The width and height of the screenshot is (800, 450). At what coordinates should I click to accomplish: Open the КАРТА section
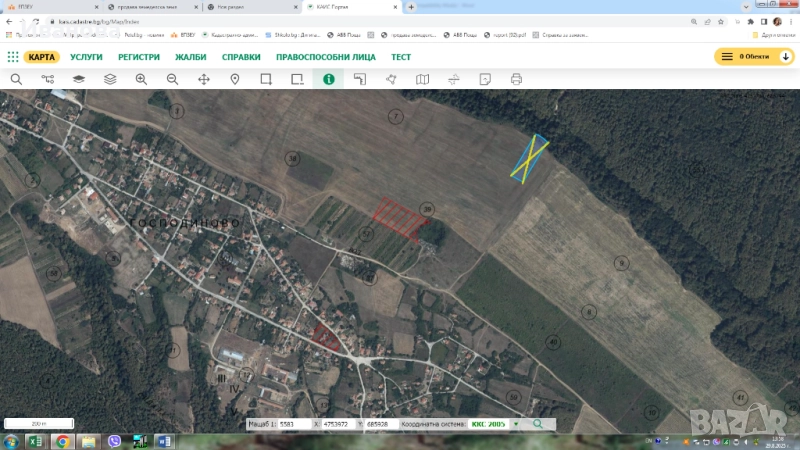(x=41, y=57)
